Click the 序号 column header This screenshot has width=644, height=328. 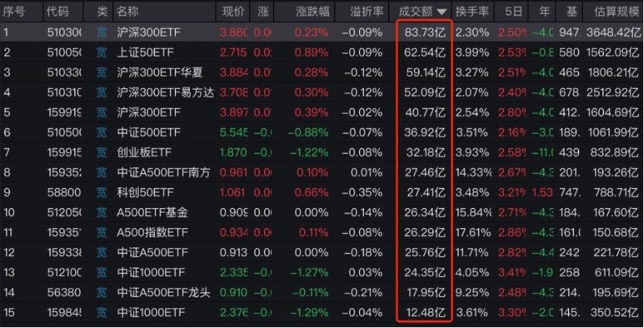click(15, 12)
